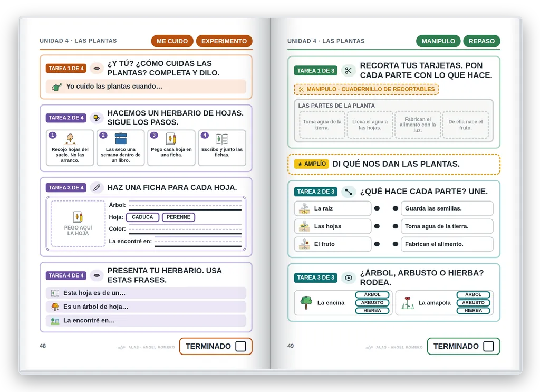The width and height of the screenshot is (540, 392).
Task: Click the REPASO tag
Action: tap(482, 41)
